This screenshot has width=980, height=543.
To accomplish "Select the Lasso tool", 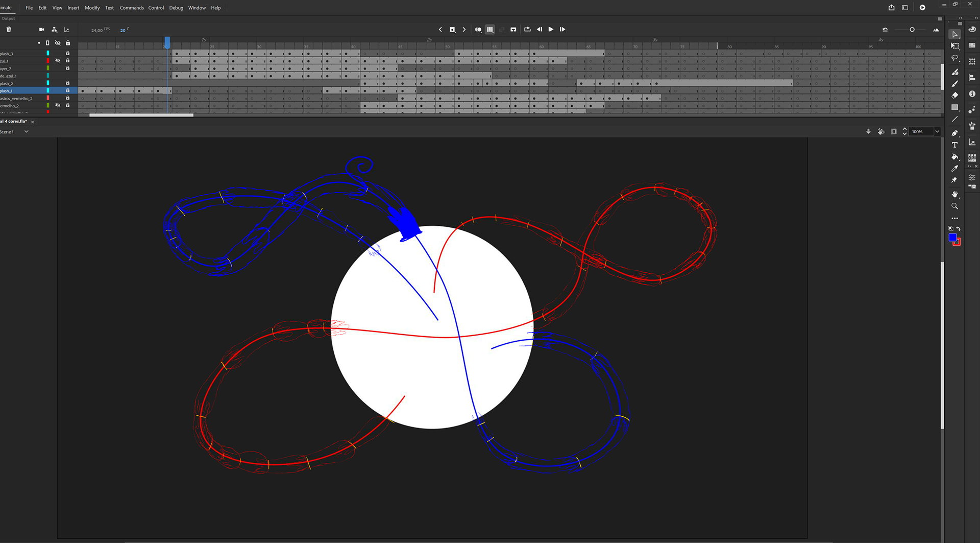I will tap(954, 58).
